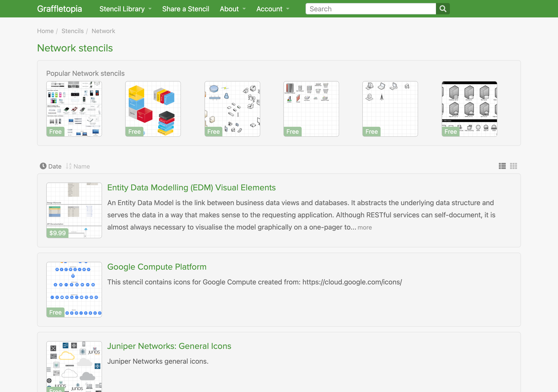Open the Google Compute Platform title link
This screenshot has width=558, height=392.
pyautogui.click(x=157, y=267)
